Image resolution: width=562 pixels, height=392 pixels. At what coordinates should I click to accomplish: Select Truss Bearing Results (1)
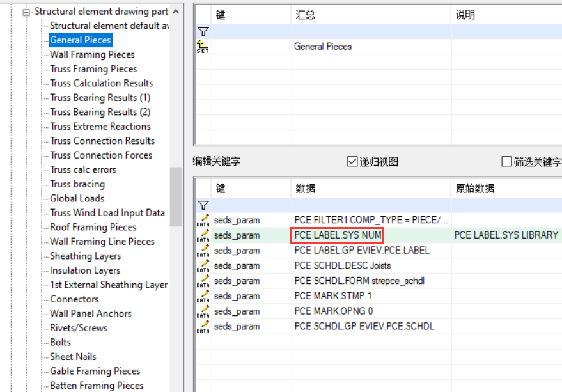[x=100, y=98]
